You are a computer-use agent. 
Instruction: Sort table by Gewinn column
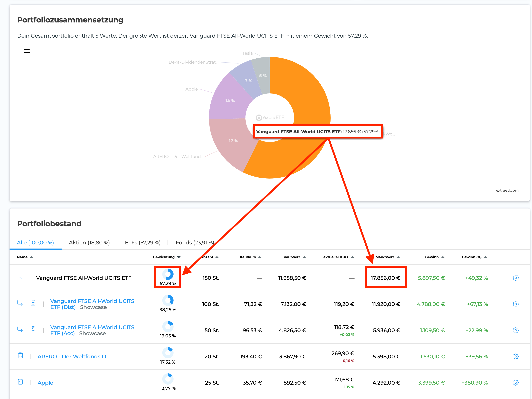coord(435,257)
